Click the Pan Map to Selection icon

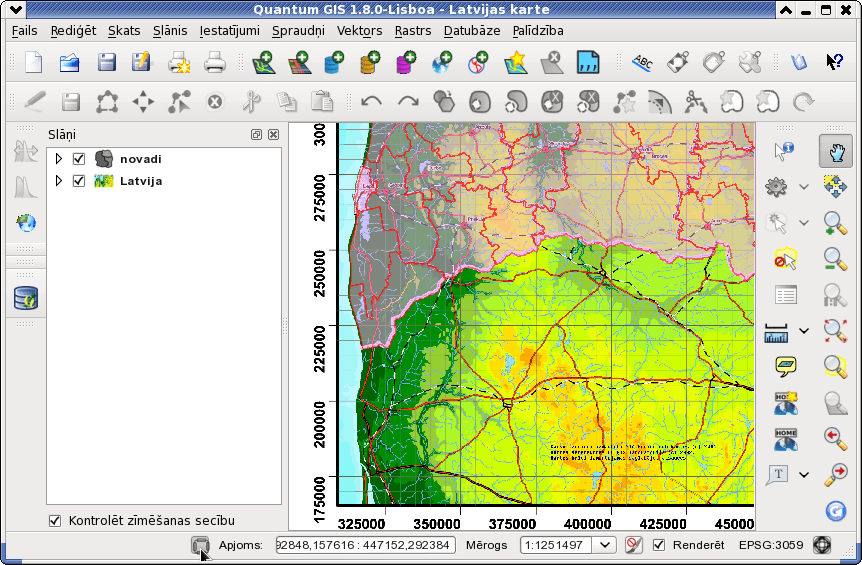835,187
